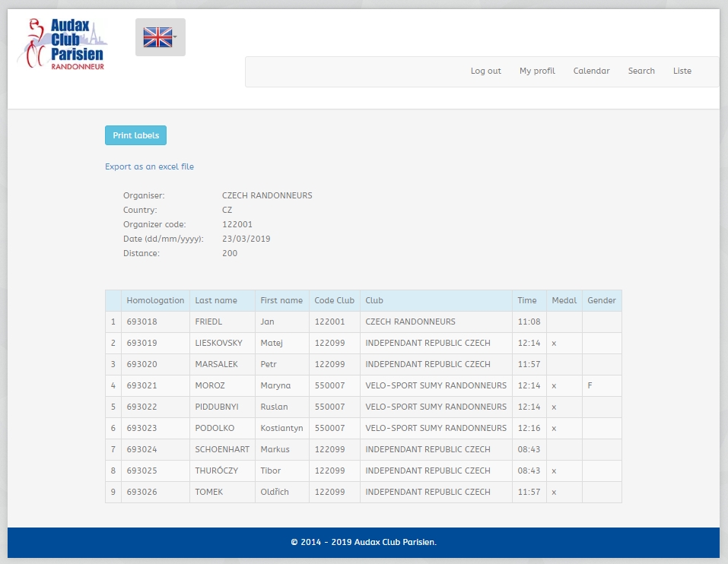
Task: Click the Medal column header
Action: tap(564, 301)
